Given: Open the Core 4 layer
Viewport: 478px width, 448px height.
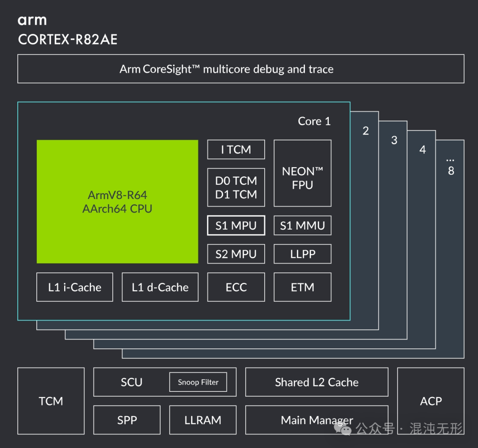Looking at the screenshot, I should pos(423,149).
